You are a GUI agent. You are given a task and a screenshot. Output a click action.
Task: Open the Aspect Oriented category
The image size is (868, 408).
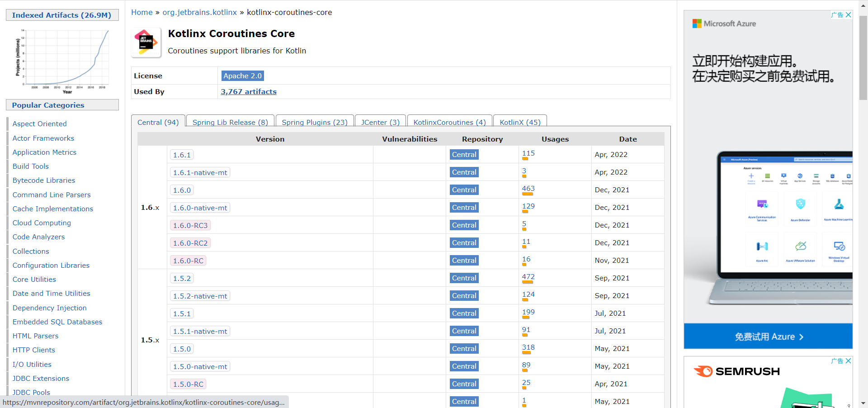point(39,124)
